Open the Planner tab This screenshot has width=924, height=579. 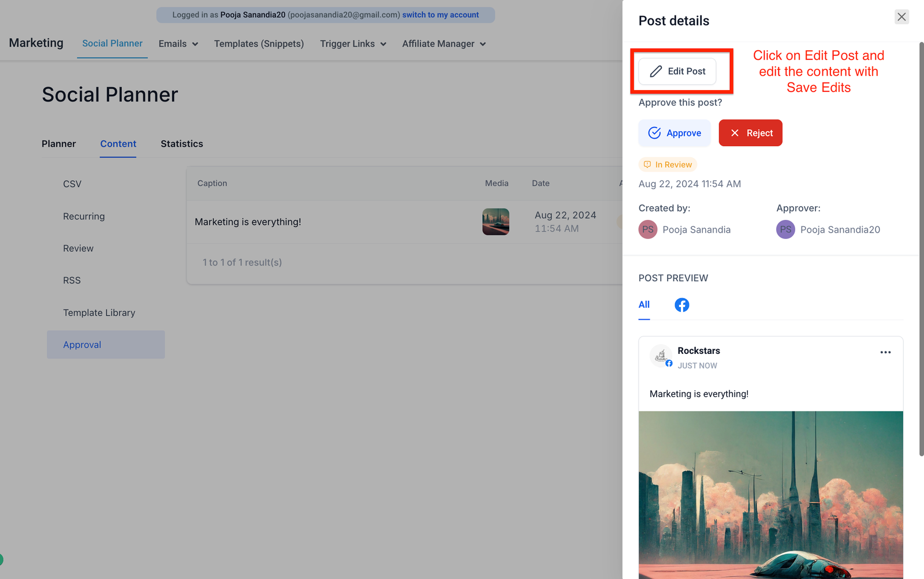pos(58,144)
